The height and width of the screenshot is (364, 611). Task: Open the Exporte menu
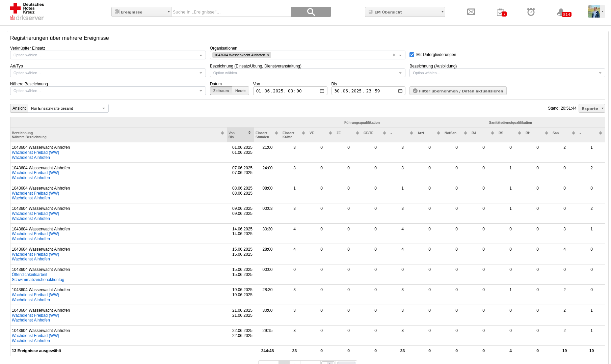[591, 108]
